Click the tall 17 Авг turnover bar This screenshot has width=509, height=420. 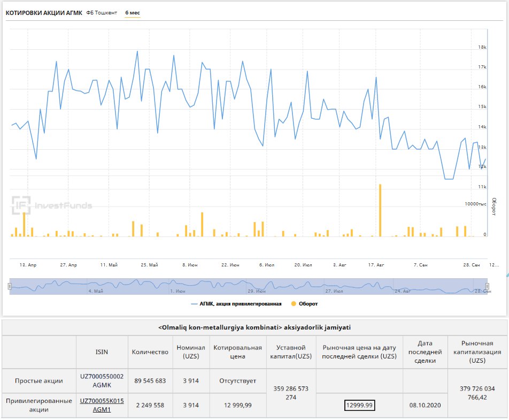380,210
